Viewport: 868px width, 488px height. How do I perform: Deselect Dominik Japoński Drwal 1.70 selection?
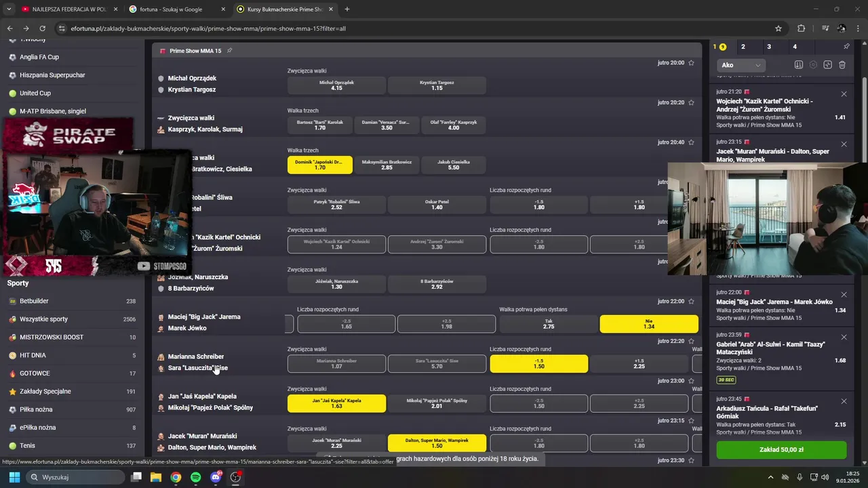click(320, 165)
